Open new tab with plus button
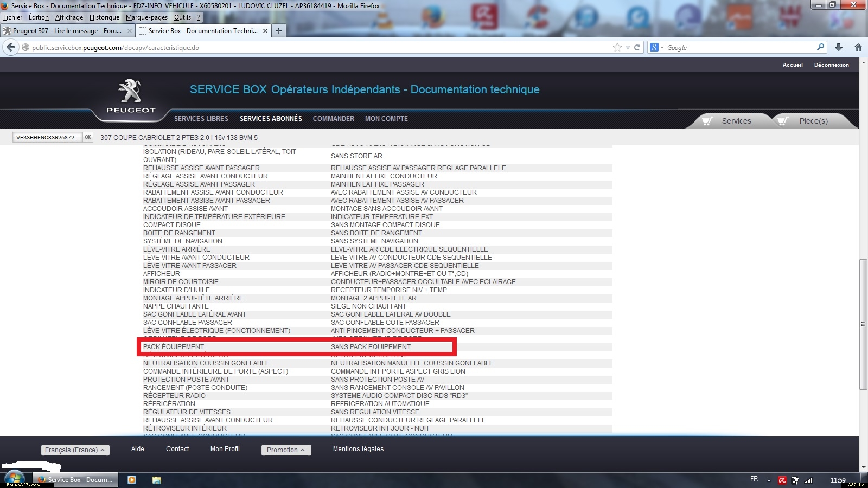Viewport: 868px width, 488px height. [278, 31]
